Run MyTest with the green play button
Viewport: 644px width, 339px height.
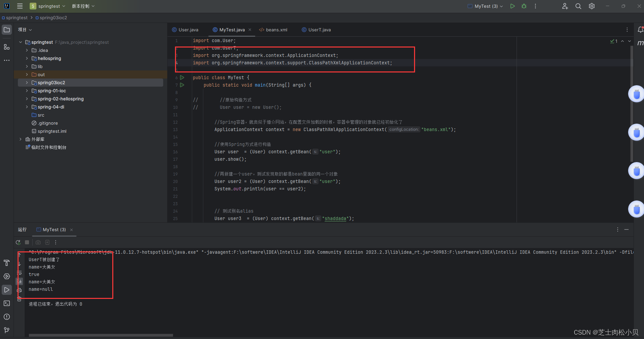(x=512, y=6)
